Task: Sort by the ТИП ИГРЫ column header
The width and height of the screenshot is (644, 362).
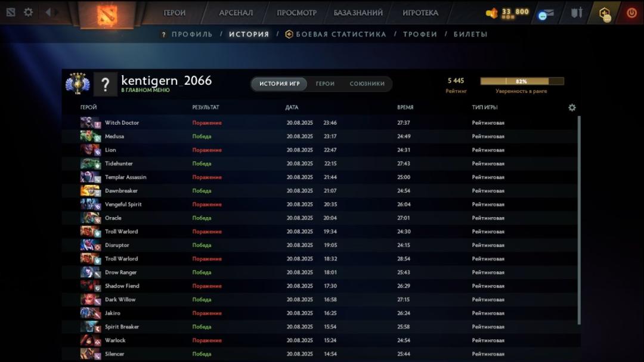Action: (x=485, y=107)
